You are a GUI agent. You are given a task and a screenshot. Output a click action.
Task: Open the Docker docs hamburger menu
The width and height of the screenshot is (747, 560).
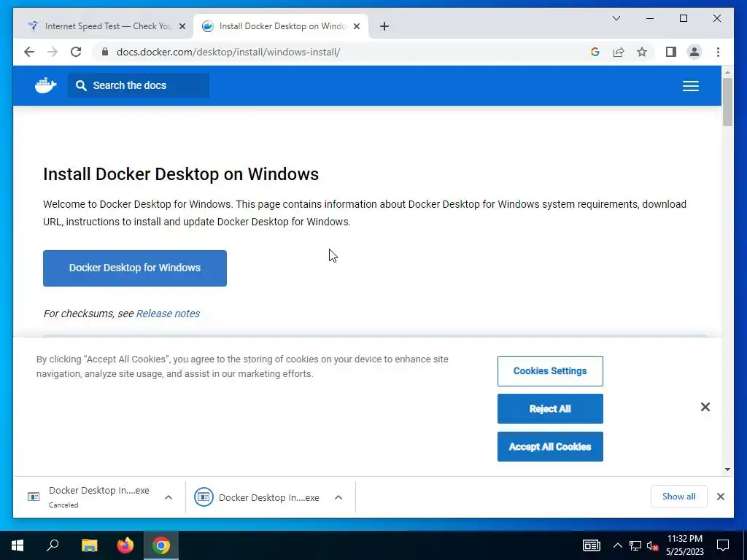pyautogui.click(x=690, y=86)
